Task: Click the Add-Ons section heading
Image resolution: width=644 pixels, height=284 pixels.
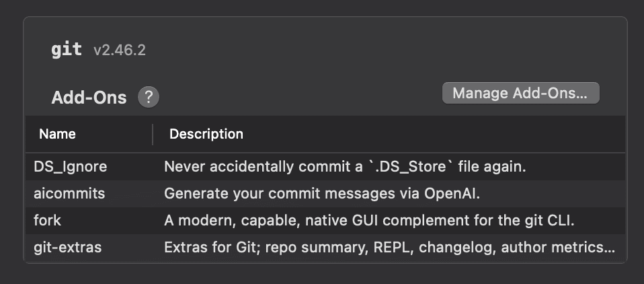Action: click(x=89, y=98)
